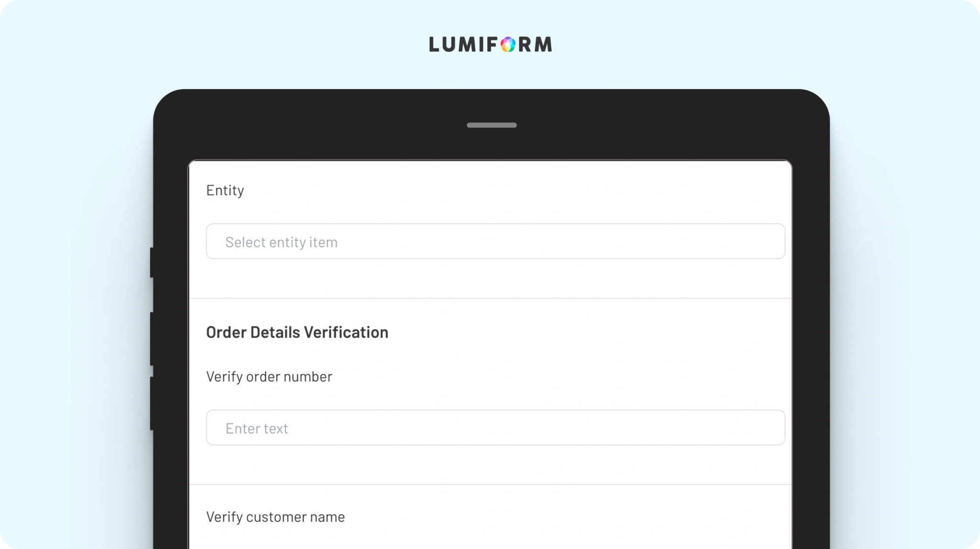Click the divider below order number field
The height and width of the screenshot is (549, 980).
(x=490, y=484)
